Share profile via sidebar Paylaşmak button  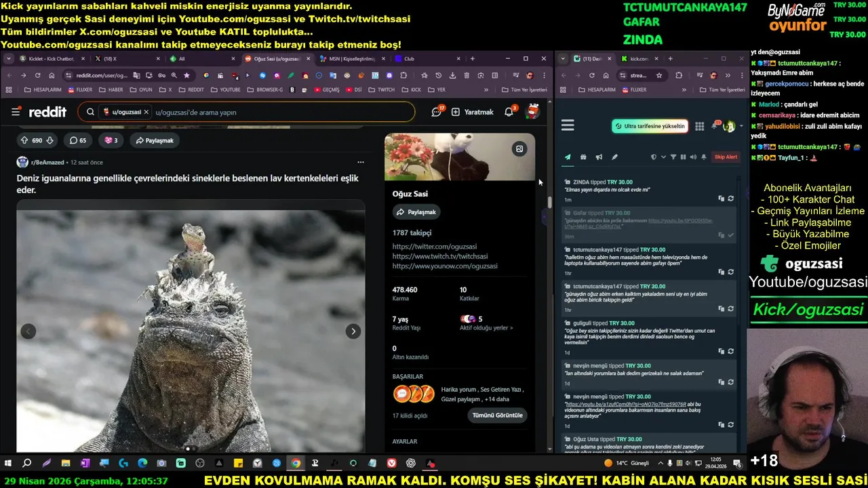pyautogui.click(x=416, y=212)
